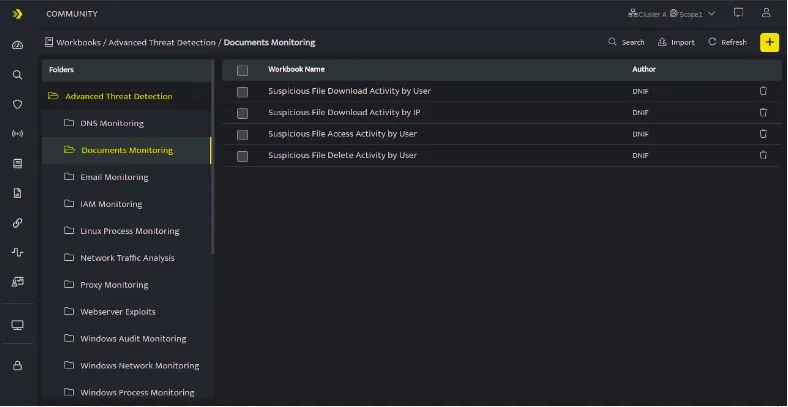This screenshot has height=407, width=788.
Task: Click the folders panel vertical scrollbar
Action: (213, 157)
